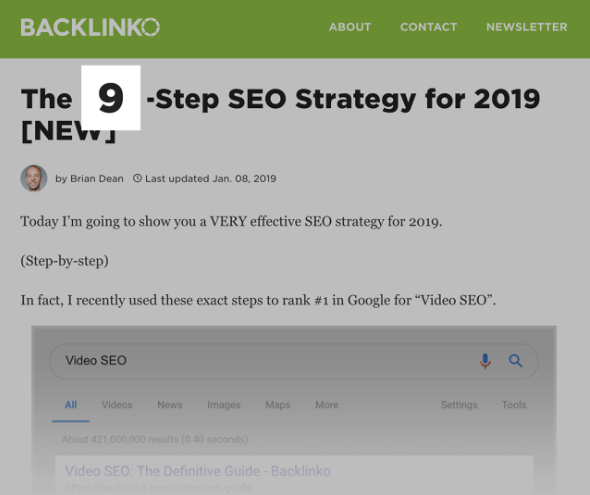Screen dimensions: 590x495
Task: Click the highlighted number 9 in the title
Action: pos(111,98)
